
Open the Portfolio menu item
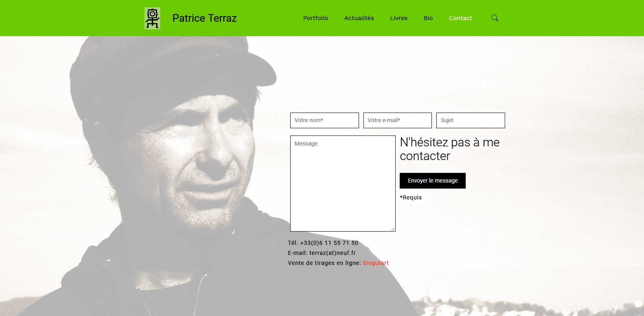(316, 18)
